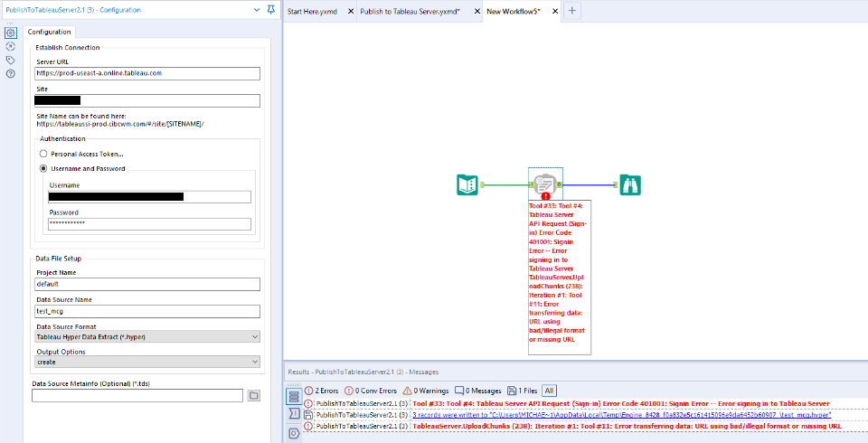Open the navigation target icon in sidebar
The image size is (868, 443).
click(11, 46)
